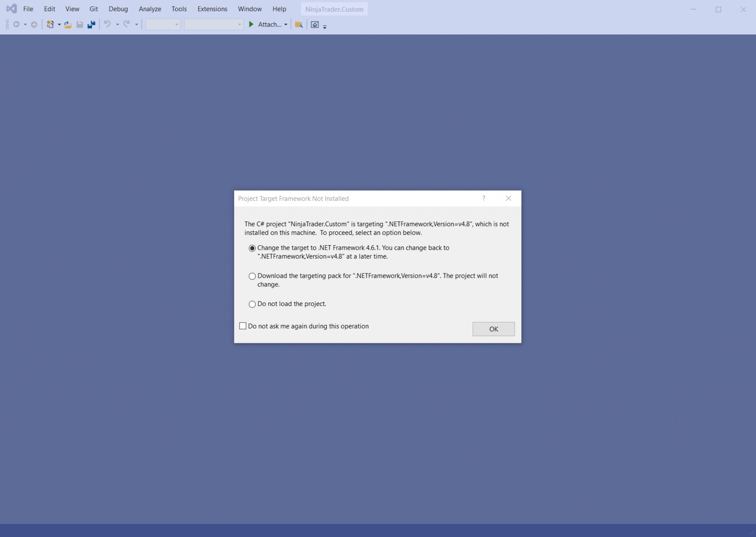
Task: Confirm the dialog with OK
Action: click(494, 329)
